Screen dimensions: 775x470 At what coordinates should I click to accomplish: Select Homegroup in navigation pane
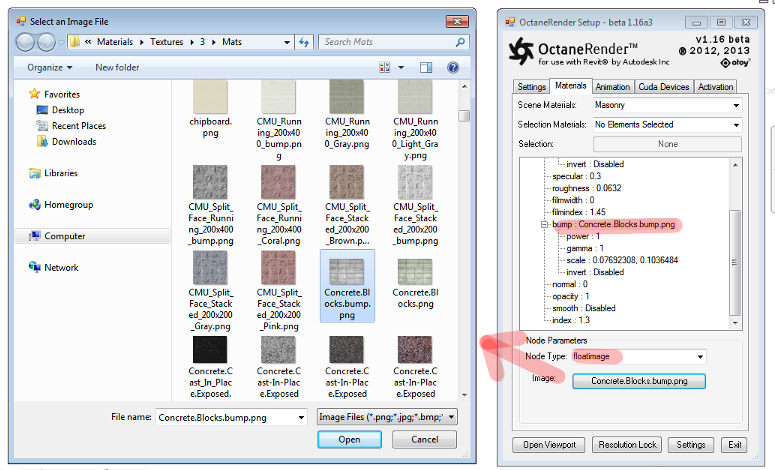(x=68, y=205)
